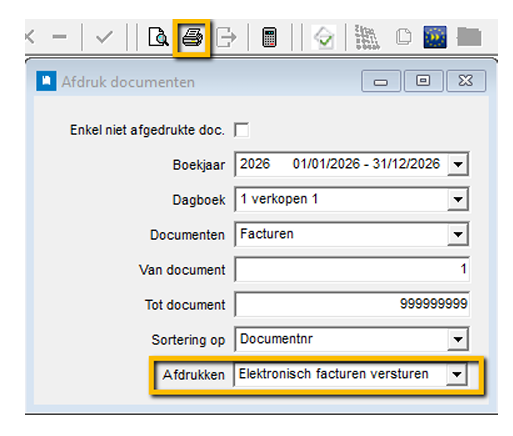Viewport: 513px width, 436px height.
Task: Maximize the Afdruk documenten window
Action: coord(423,81)
